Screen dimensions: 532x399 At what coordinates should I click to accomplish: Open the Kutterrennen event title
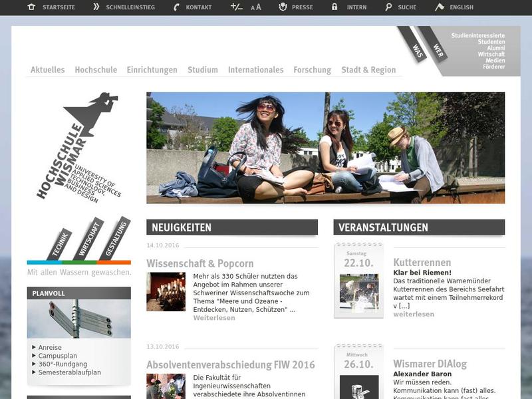click(422, 262)
